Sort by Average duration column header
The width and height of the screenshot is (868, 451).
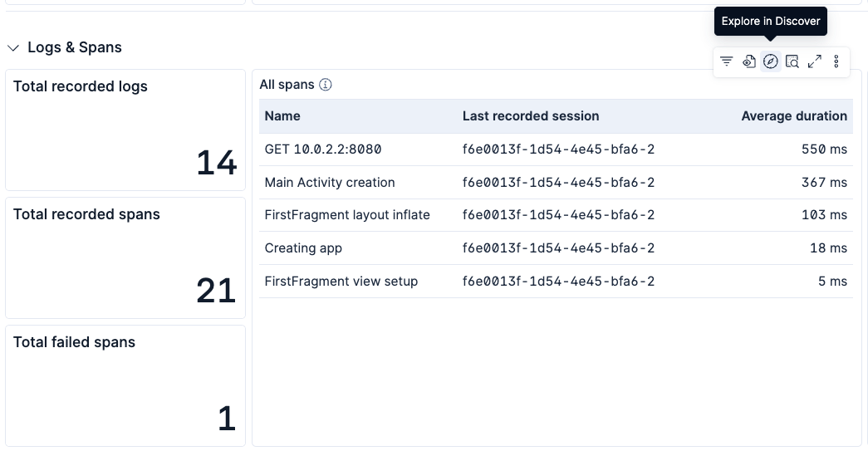pyautogui.click(x=794, y=116)
